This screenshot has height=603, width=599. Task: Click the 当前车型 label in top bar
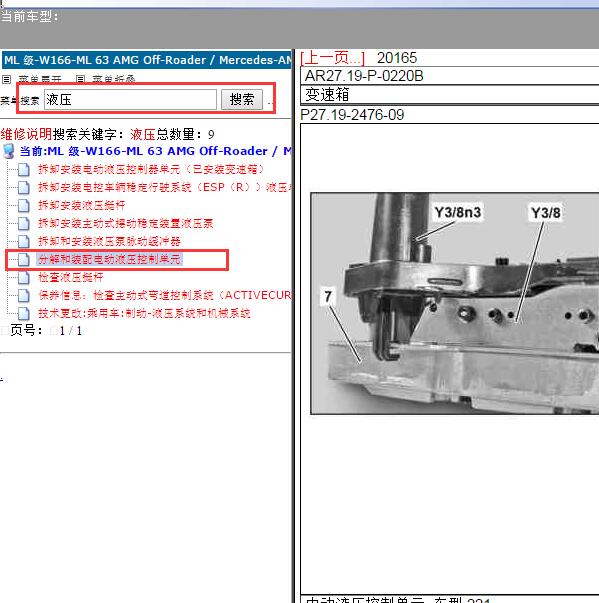point(30,17)
